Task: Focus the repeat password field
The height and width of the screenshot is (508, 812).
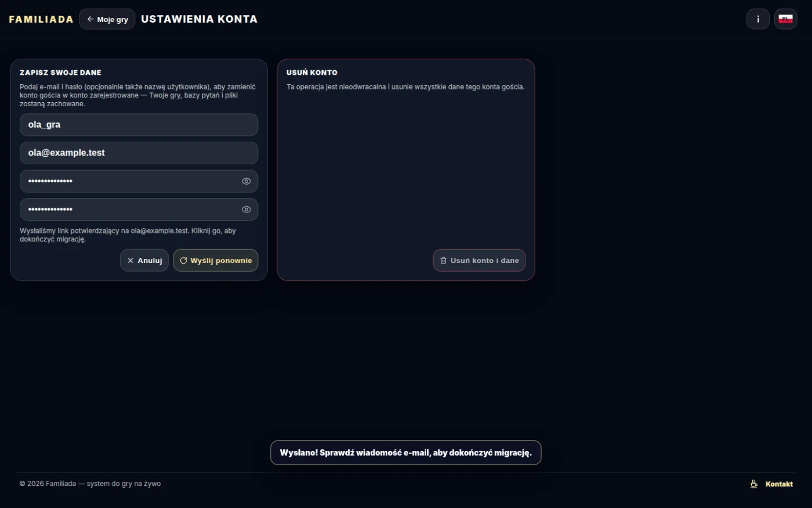Action: [139, 210]
